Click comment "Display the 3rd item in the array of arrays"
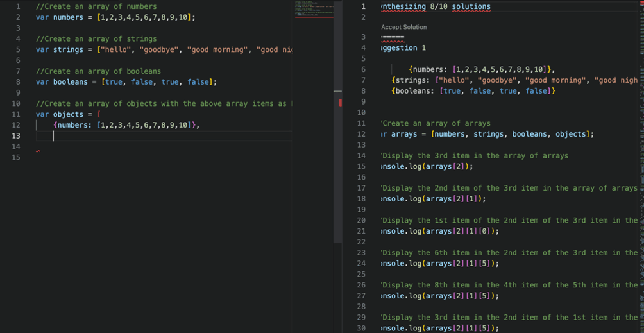This screenshot has height=333, width=644. [x=475, y=156]
